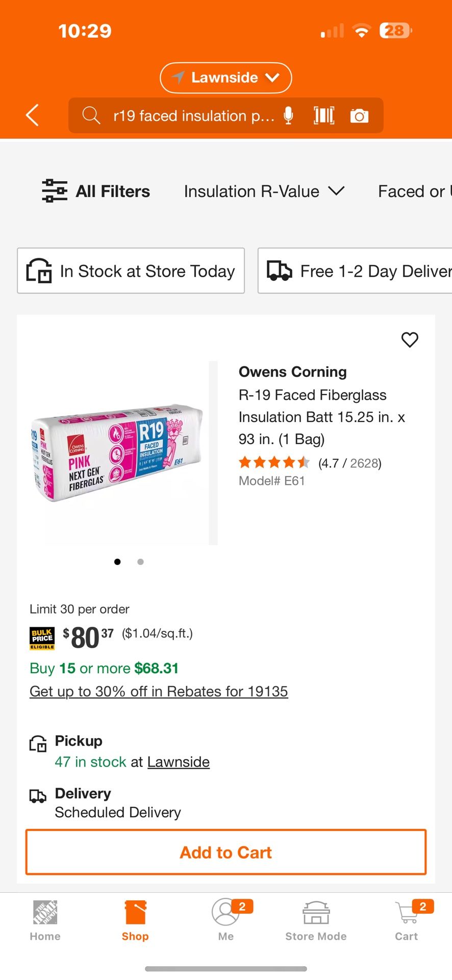Open the Cart icon
The image size is (452, 980).
(407, 919)
